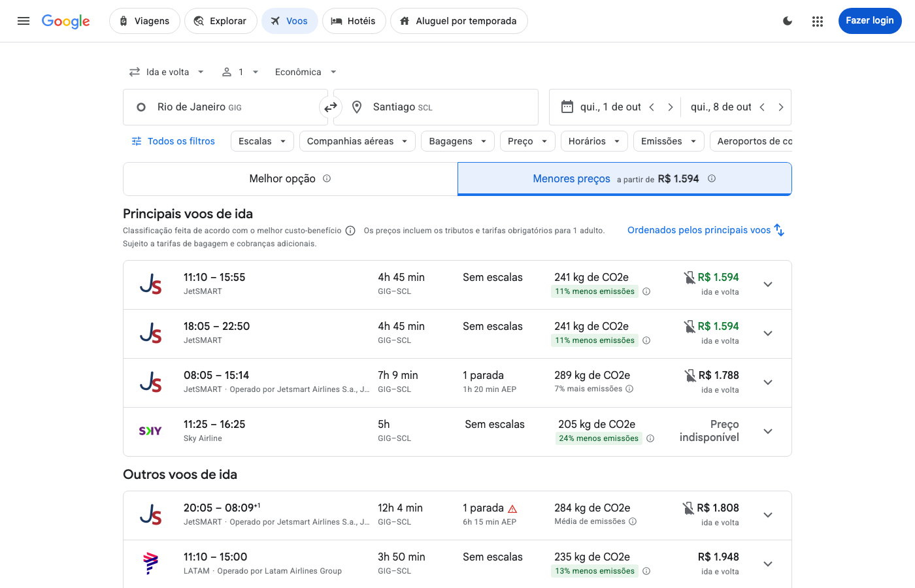Open Ordenados pelos principais voos sorting

click(706, 230)
